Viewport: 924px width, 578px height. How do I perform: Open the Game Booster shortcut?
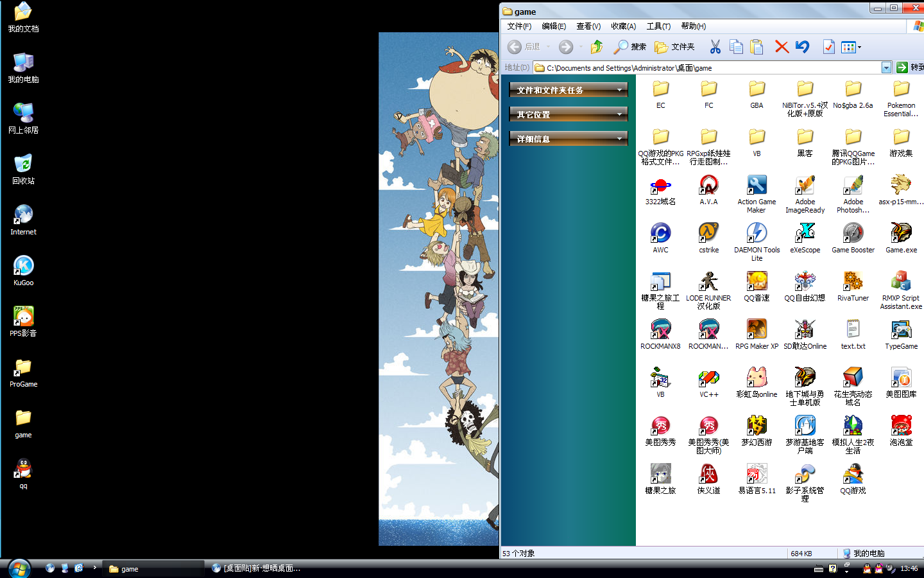pyautogui.click(x=853, y=238)
